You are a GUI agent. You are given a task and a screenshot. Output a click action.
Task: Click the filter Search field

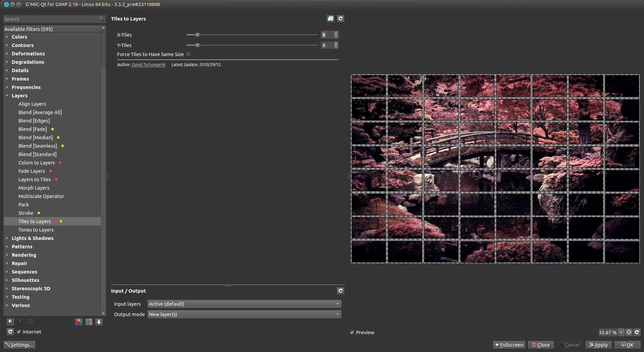(50, 19)
